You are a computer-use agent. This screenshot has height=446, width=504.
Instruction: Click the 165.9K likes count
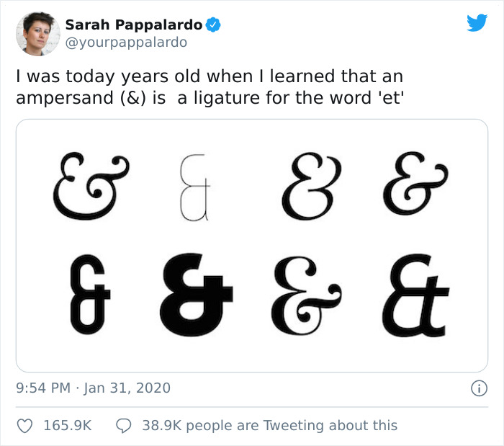point(68,426)
